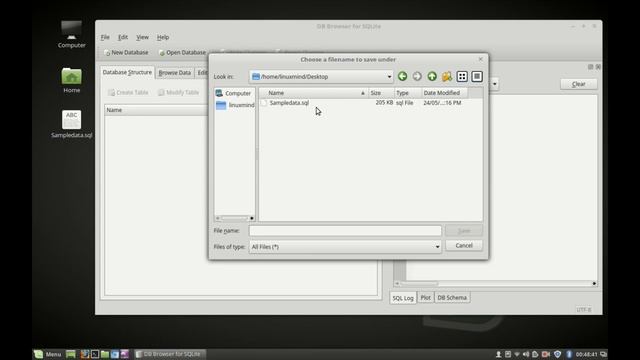The height and width of the screenshot is (360, 640).
Task: Click the 205 KB size cell
Action: (384, 103)
